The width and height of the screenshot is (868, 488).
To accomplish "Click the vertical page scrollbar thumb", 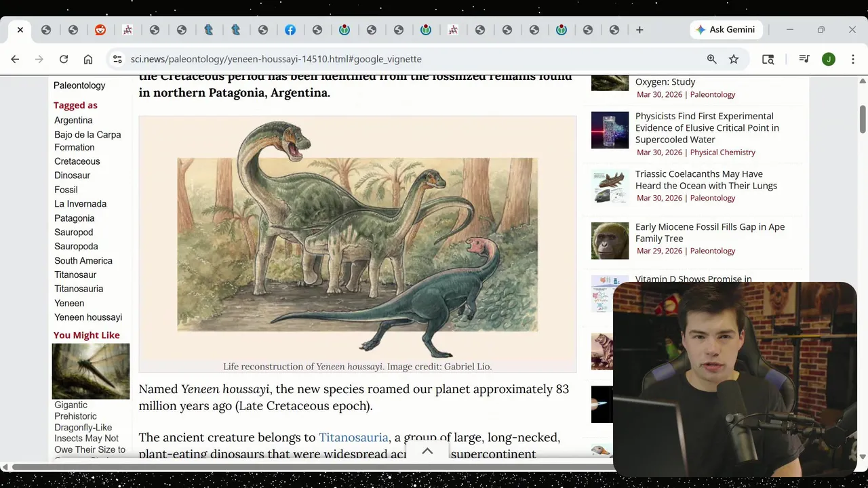I will click(x=863, y=119).
